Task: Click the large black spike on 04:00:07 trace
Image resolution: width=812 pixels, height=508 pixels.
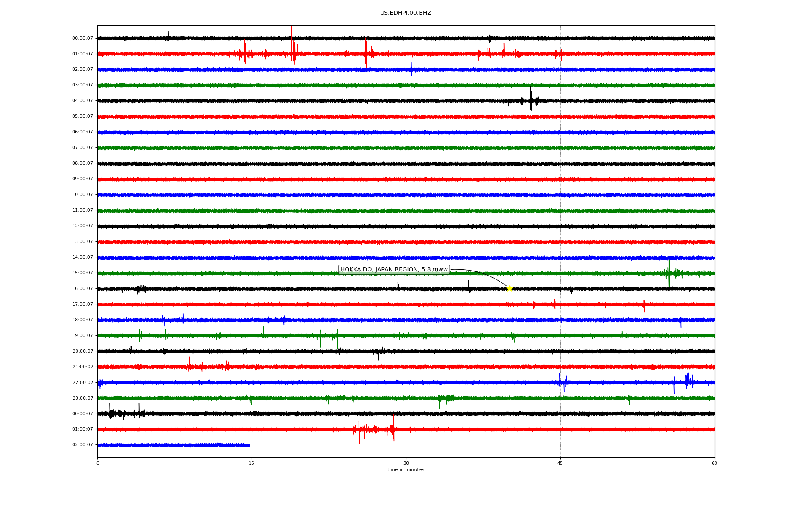Action: [531, 99]
